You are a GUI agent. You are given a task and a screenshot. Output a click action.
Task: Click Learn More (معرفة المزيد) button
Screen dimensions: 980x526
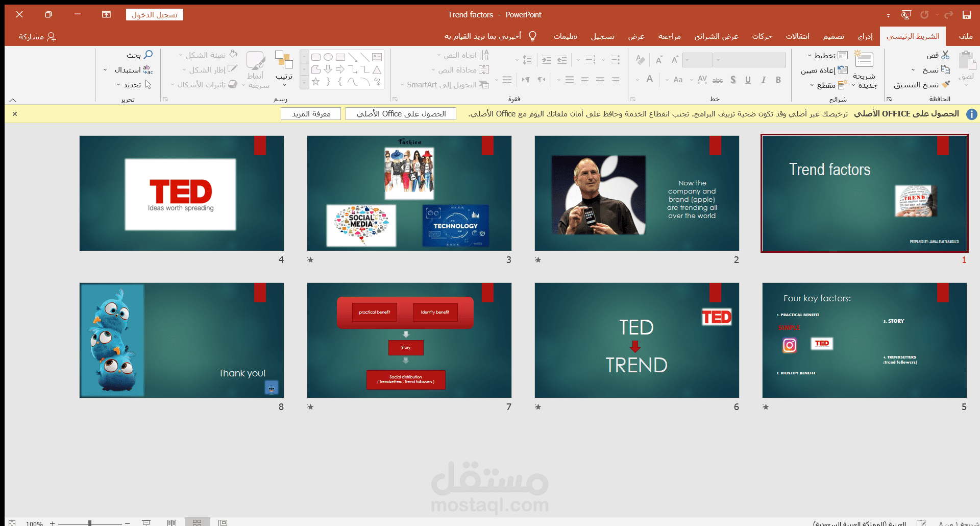(x=311, y=114)
